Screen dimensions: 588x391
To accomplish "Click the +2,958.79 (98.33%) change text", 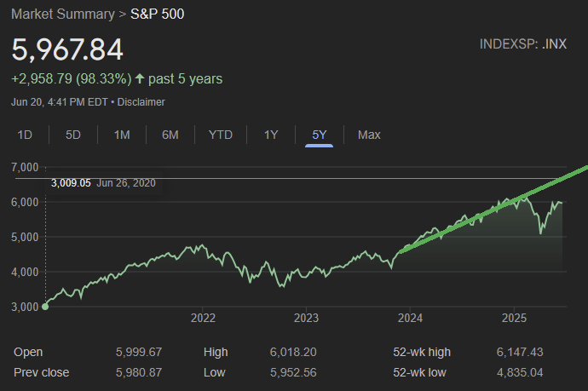I will point(72,78).
